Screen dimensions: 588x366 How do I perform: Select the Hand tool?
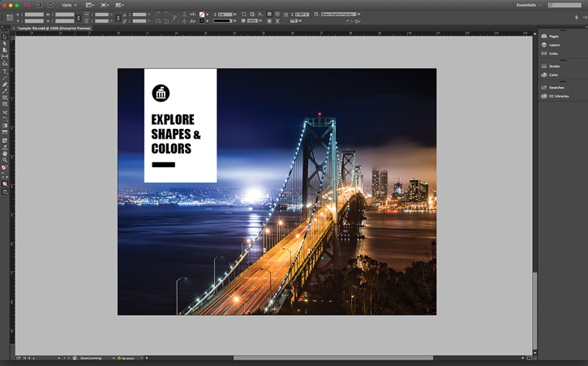(5, 153)
